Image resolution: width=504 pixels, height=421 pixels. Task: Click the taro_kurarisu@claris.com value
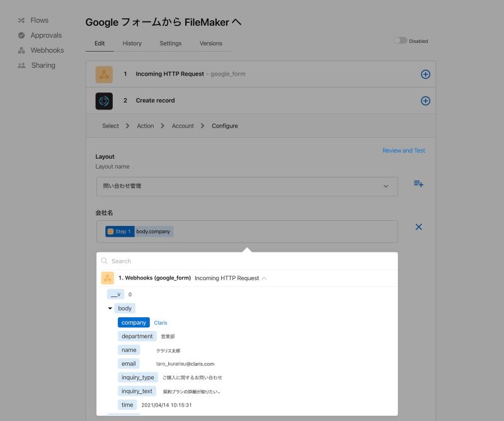click(185, 364)
